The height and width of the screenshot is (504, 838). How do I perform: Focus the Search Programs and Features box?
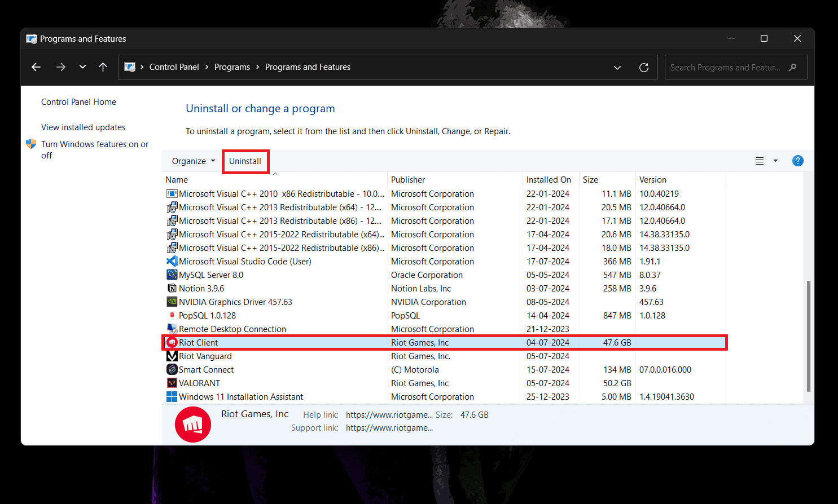[x=736, y=67]
